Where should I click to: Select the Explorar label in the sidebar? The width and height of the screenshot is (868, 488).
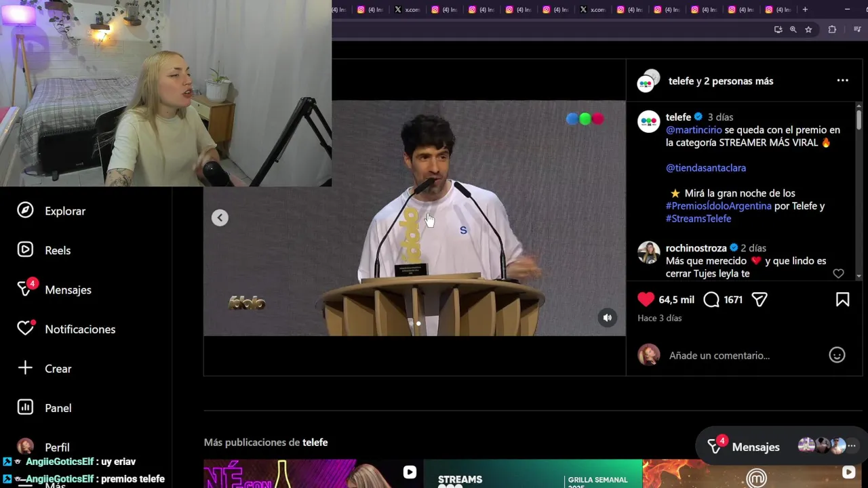65,211
